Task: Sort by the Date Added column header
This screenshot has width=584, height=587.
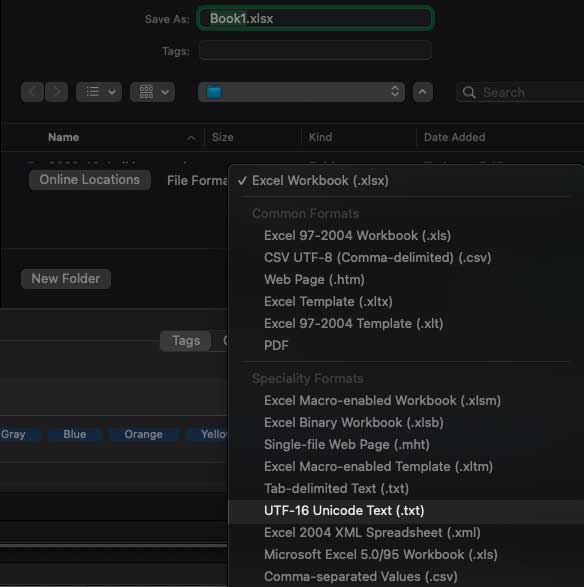Action: pos(454,137)
